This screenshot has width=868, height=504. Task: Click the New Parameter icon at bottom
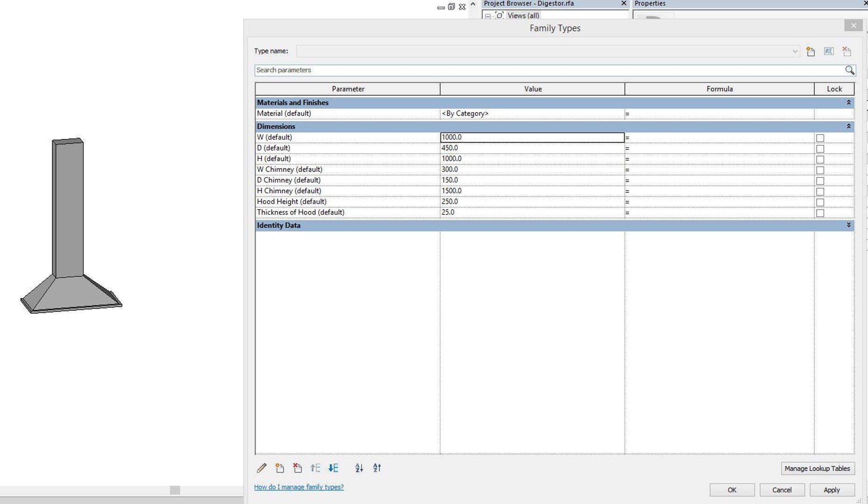pyautogui.click(x=280, y=468)
